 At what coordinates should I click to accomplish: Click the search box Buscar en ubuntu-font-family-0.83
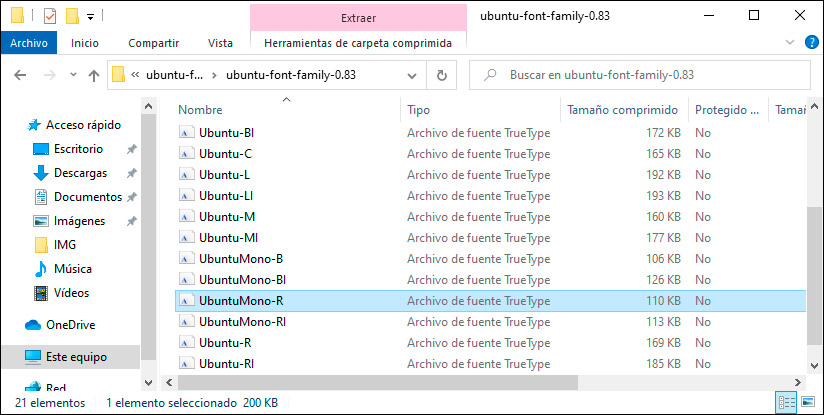point(640,75)
